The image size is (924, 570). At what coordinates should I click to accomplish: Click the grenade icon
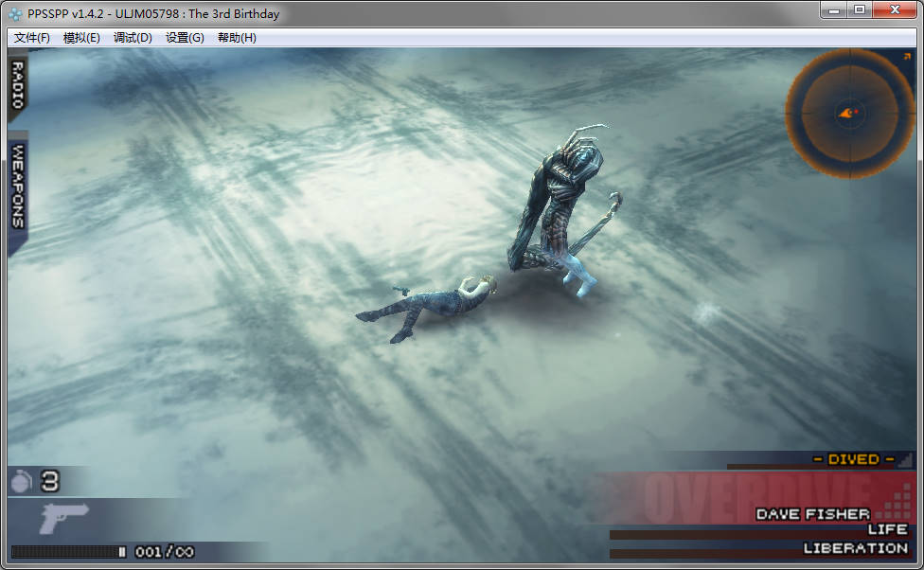[22, 482]
